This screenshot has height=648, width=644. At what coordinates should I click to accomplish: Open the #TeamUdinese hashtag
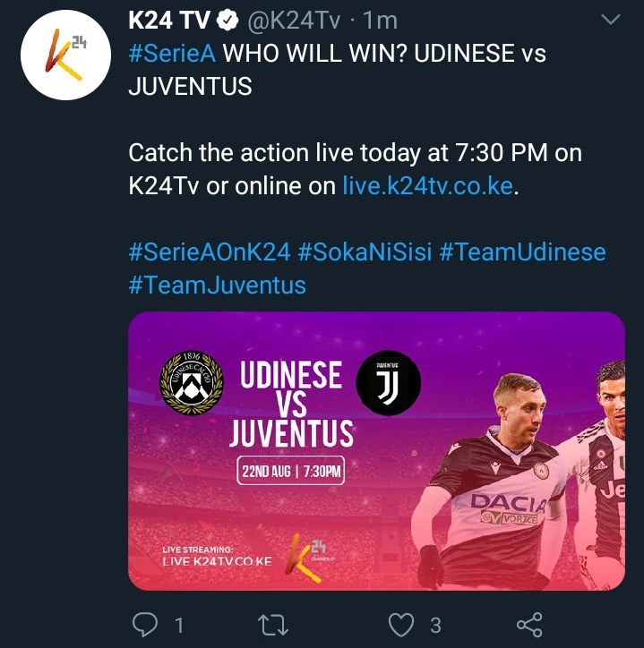pyautogui.click(x=522, y=252)
